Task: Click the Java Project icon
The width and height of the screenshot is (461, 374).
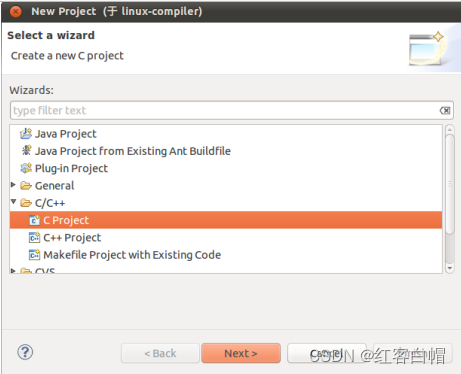Action: point(26,134)
